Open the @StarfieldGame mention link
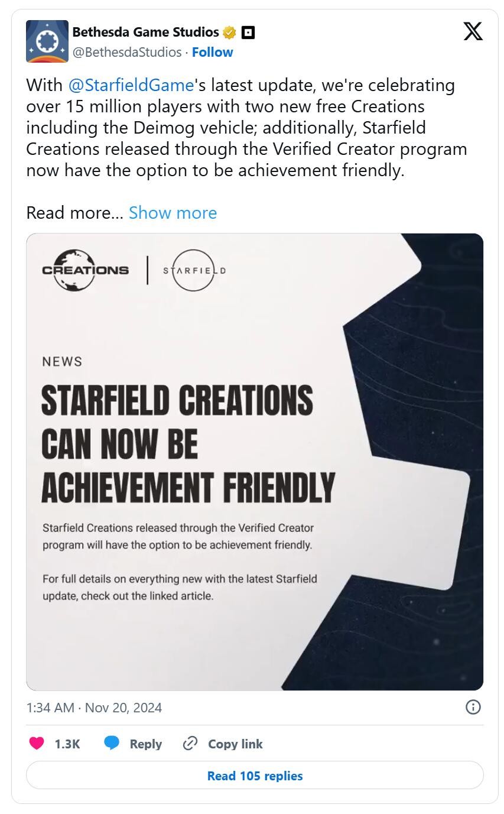The image size is (504, 814). click(131, 85)
